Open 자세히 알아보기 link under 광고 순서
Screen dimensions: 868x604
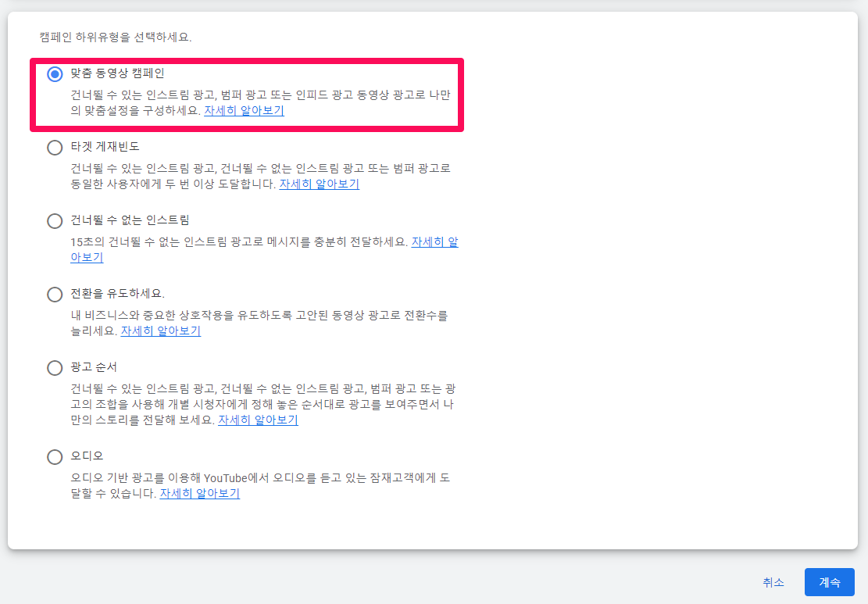pyautogui.click(x=258, y=420)
